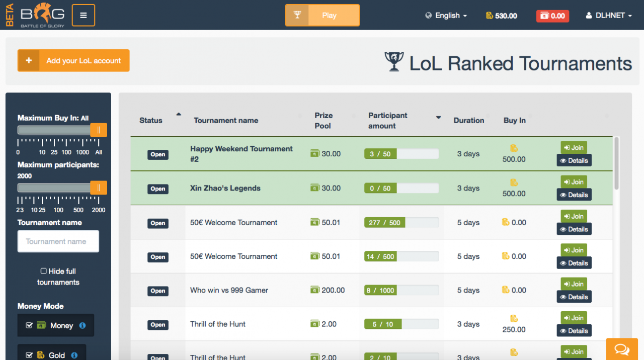The width and height of the screenshot is (644, 360).
Task: Click gold coin icon in Xin Zhao's Legends row
Action: coord(514,183)
